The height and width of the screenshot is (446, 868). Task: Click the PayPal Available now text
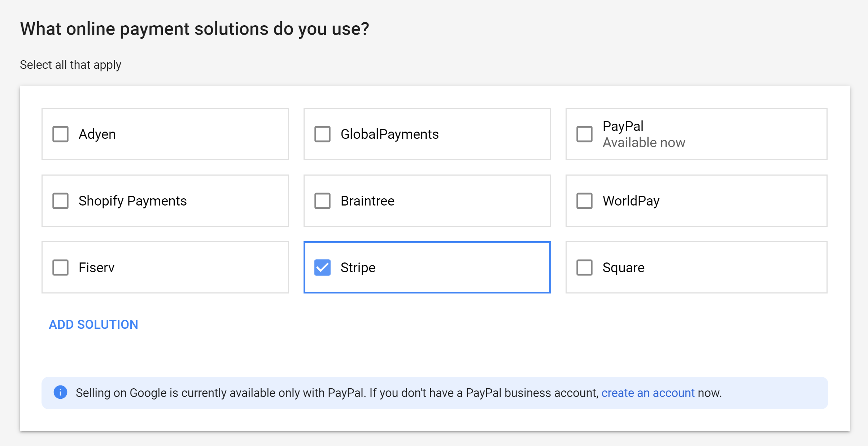tap(644, 134)
